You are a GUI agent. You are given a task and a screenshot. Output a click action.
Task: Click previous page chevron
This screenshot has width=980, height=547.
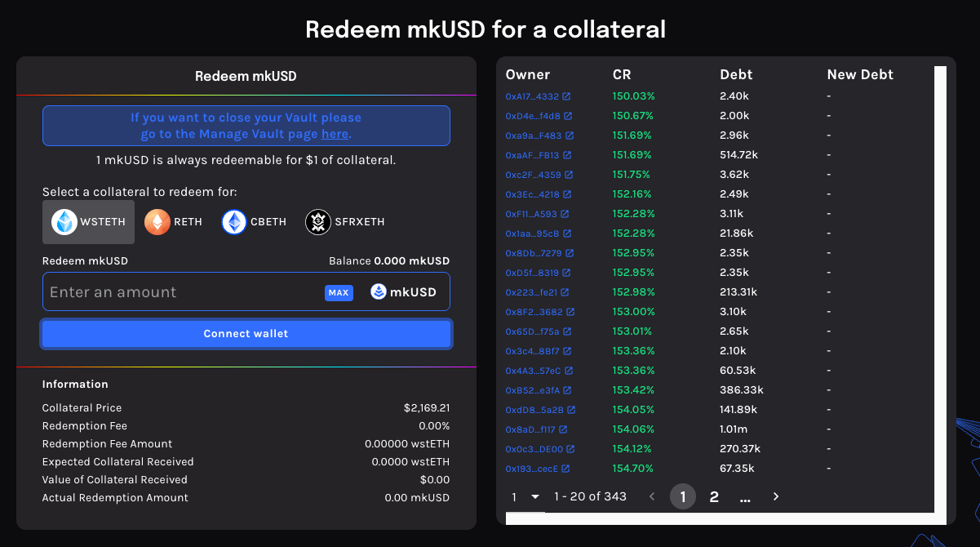651,496
